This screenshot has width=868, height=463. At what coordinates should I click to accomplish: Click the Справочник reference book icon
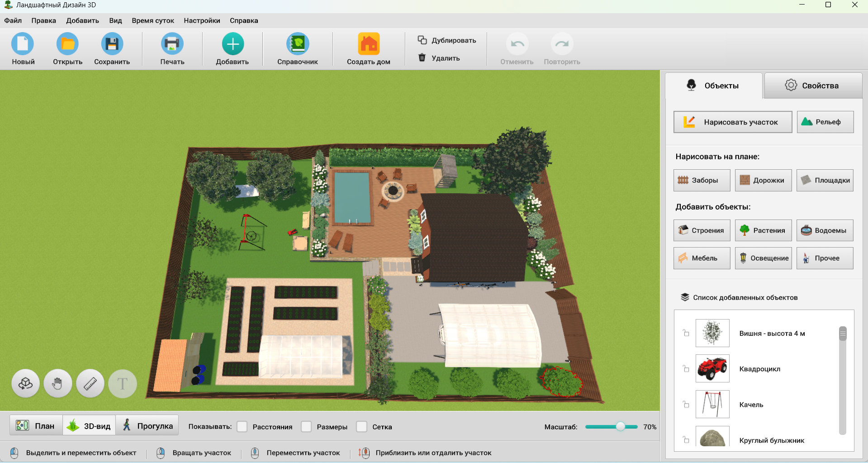[298, 44]
